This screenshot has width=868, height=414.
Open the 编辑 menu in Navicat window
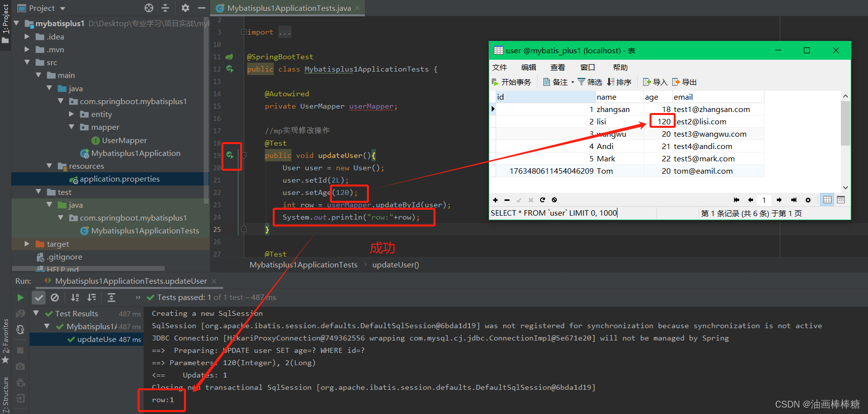[x=529, y=68]
